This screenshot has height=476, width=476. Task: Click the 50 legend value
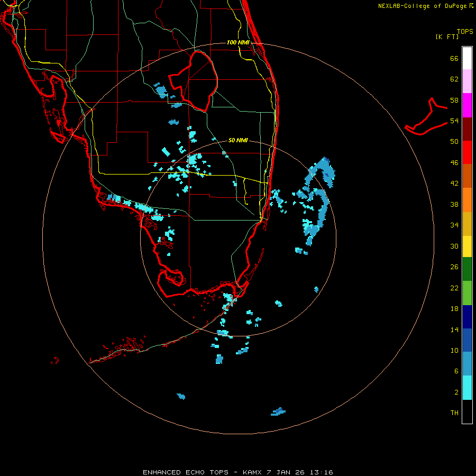tap(454, 142)
